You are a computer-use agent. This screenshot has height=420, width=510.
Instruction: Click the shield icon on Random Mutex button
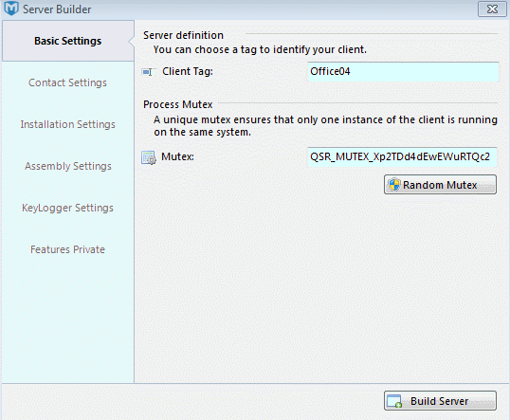[394, 185]
